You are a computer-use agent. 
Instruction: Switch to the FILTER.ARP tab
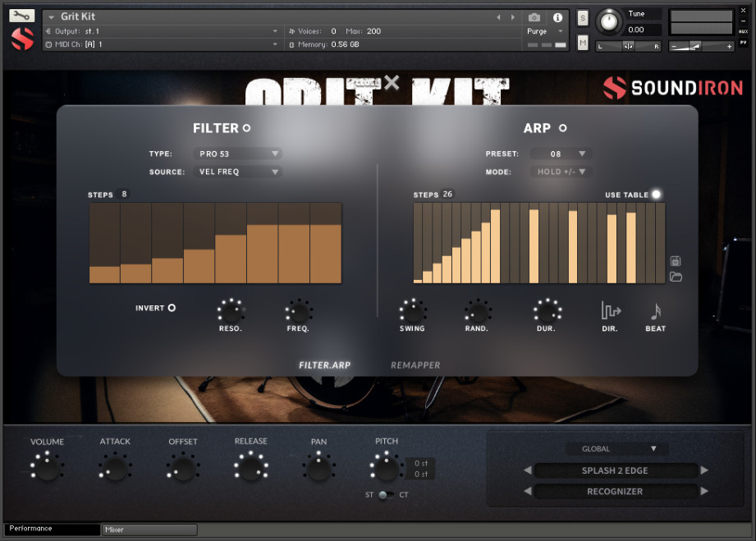coord(324,365)
